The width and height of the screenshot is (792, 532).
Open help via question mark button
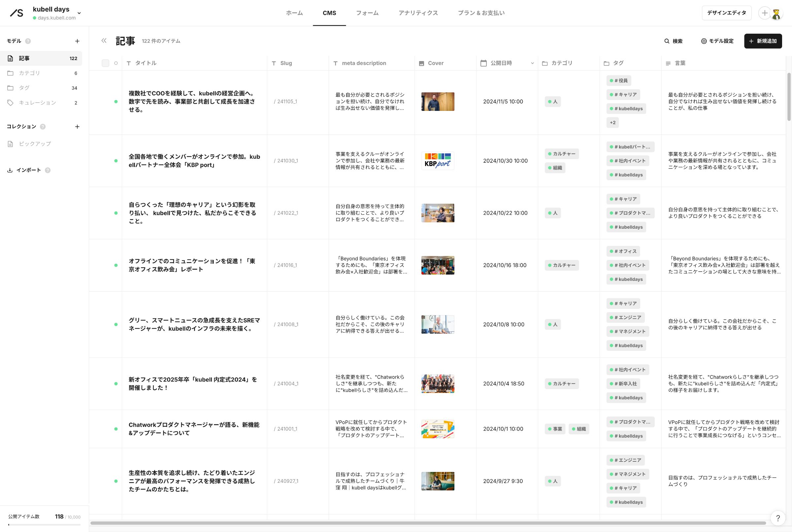[x=778, y=518]
